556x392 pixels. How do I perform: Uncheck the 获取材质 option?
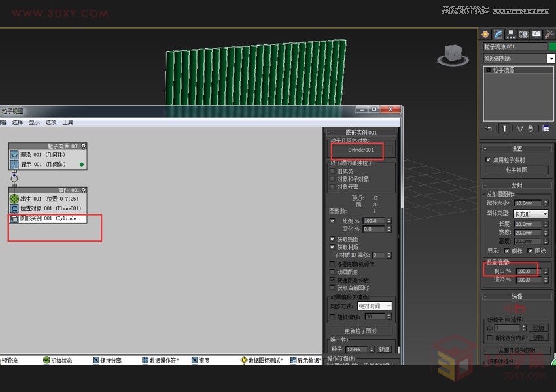tap(332, 247)
